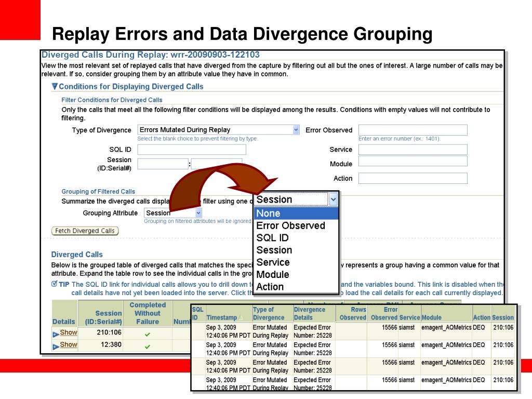Click green checkmark in row 210:106
Screen dimensions: 532x399
click(x=147, y=334)
